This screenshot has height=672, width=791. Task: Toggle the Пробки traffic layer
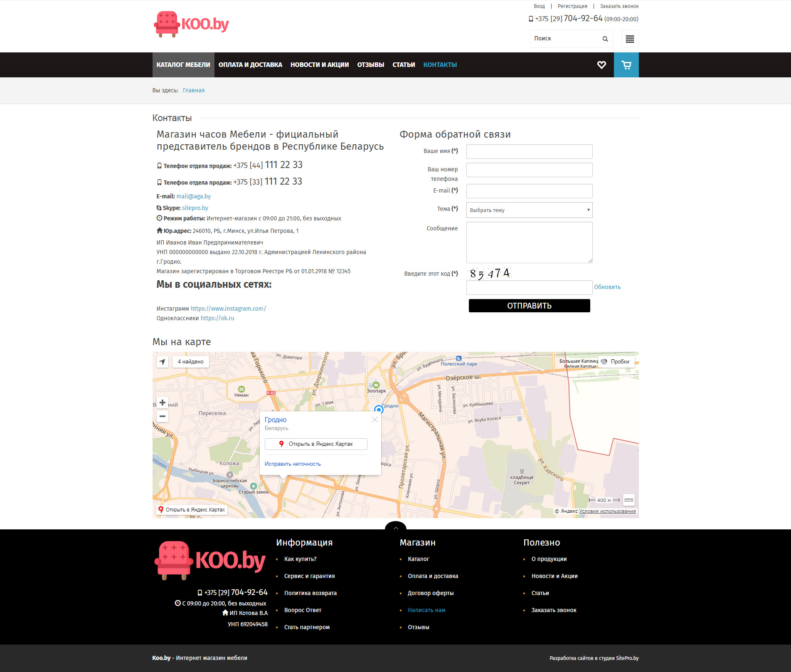616,362
